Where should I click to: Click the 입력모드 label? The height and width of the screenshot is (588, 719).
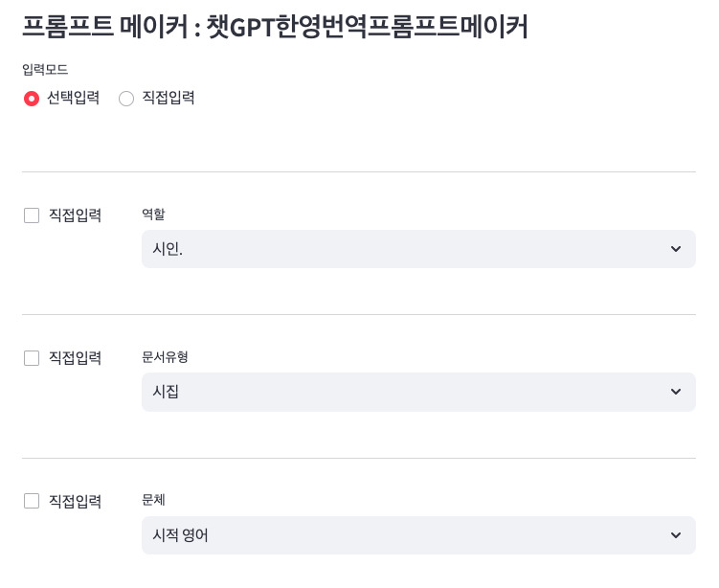click(44, 70)
